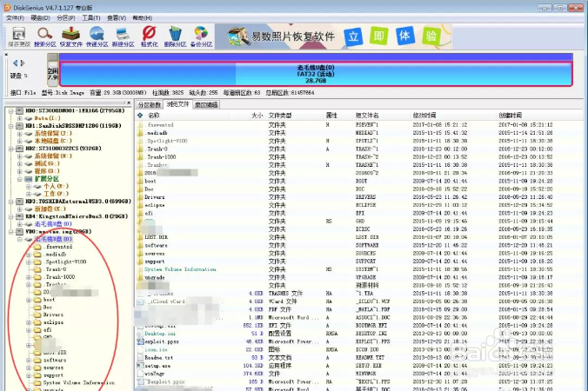Switch to the 扇区编辑 tab

click(206, 105)
